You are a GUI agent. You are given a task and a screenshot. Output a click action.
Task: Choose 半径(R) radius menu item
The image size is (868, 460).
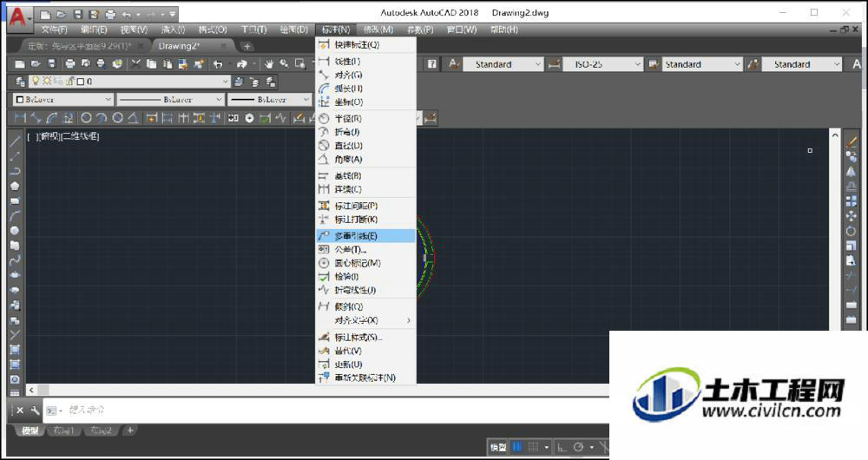click(x=365, y=118)
